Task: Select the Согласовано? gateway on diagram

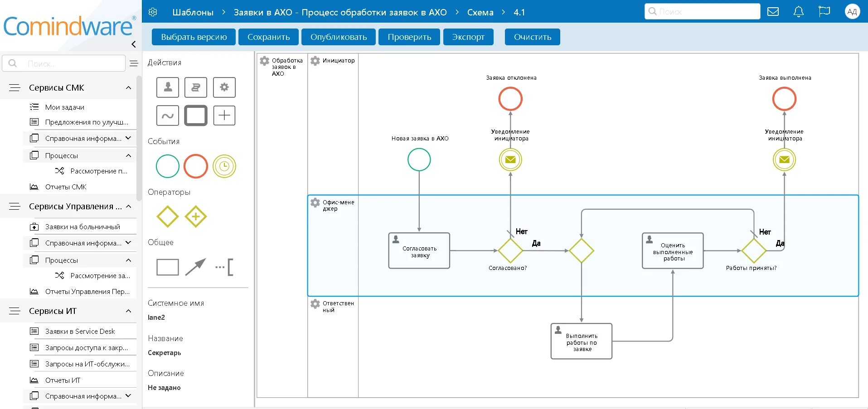Action: tap(510, 250)
